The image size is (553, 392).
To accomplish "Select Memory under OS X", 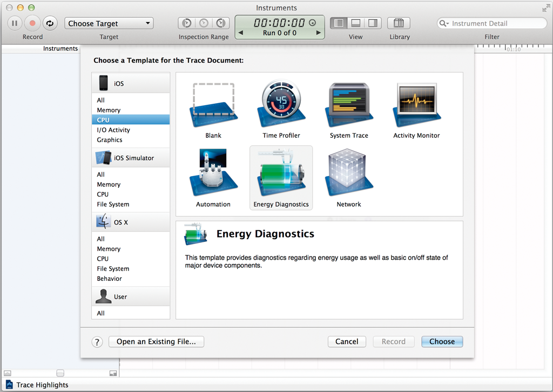I will click(x=131, y=248).
